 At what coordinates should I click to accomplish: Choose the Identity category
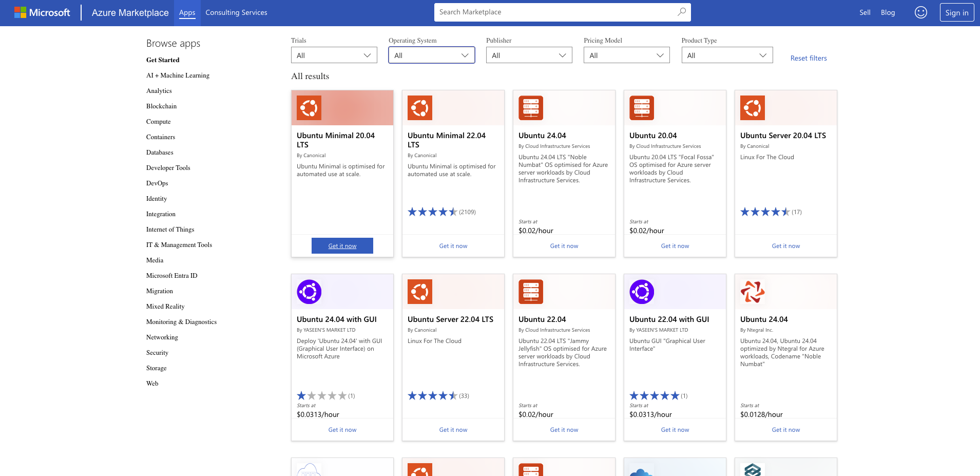pos(157,199)
